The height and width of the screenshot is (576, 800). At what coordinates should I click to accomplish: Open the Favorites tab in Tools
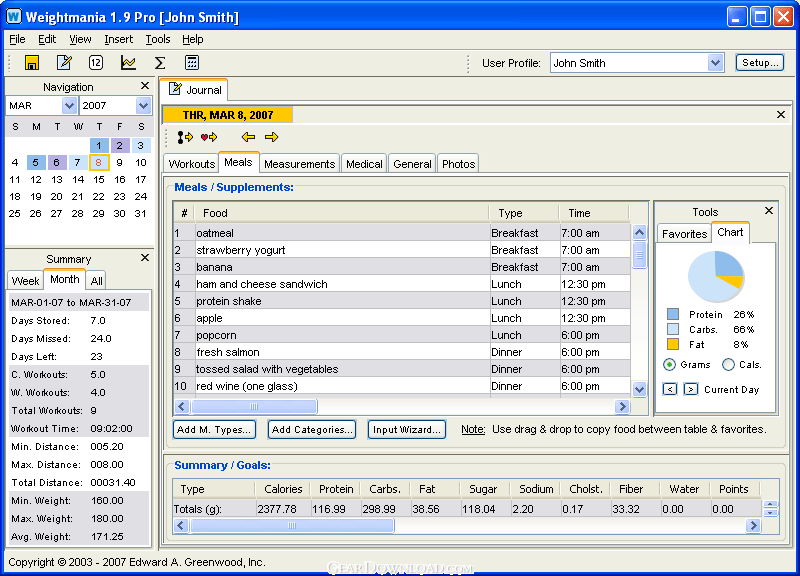(684, 234)
